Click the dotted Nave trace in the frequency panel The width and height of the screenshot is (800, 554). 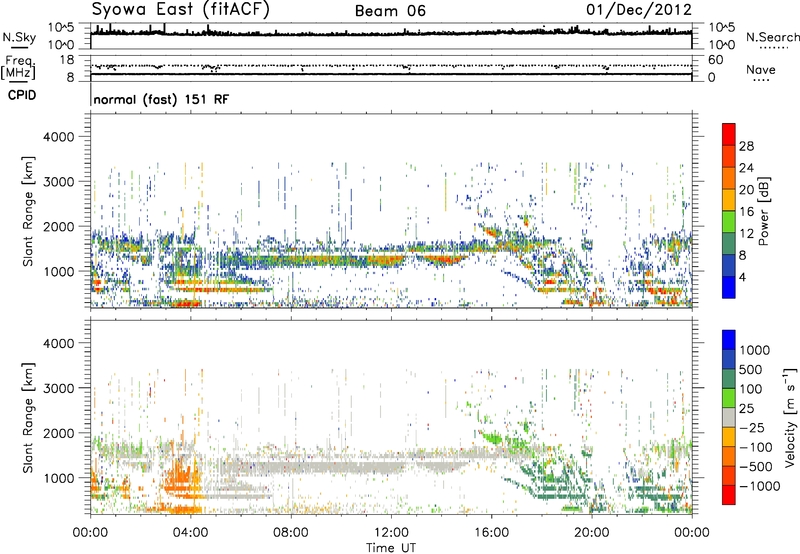[x=391, y=66]
